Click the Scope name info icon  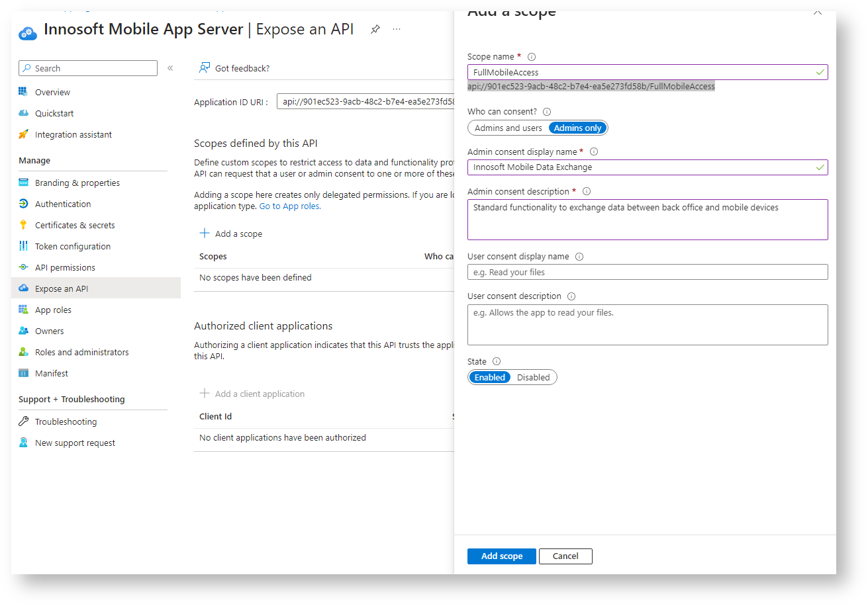(531, 57)
